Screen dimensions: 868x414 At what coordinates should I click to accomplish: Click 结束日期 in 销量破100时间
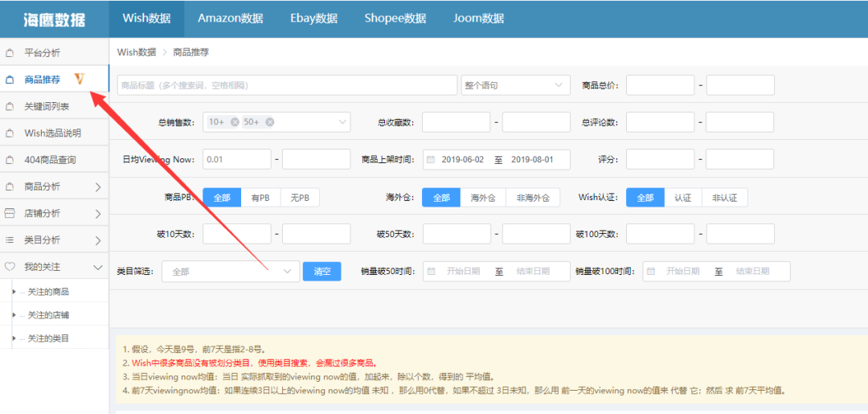[752, 271]
